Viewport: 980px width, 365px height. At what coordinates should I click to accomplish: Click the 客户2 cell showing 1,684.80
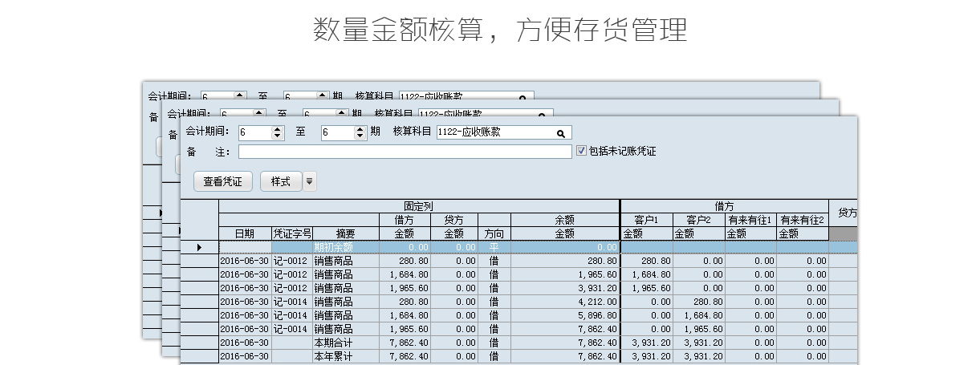pyautogui.click(x=699, y=315)
